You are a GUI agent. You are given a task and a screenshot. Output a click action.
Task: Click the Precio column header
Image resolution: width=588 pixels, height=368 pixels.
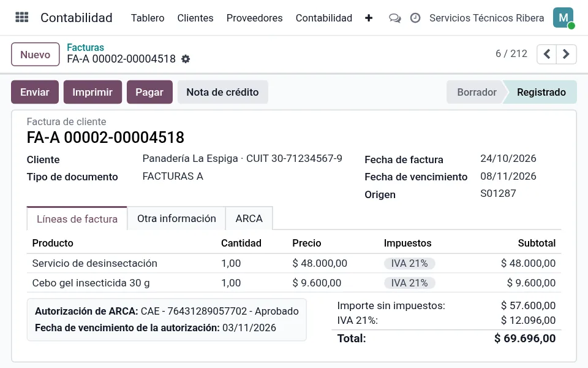coord(307,243)
